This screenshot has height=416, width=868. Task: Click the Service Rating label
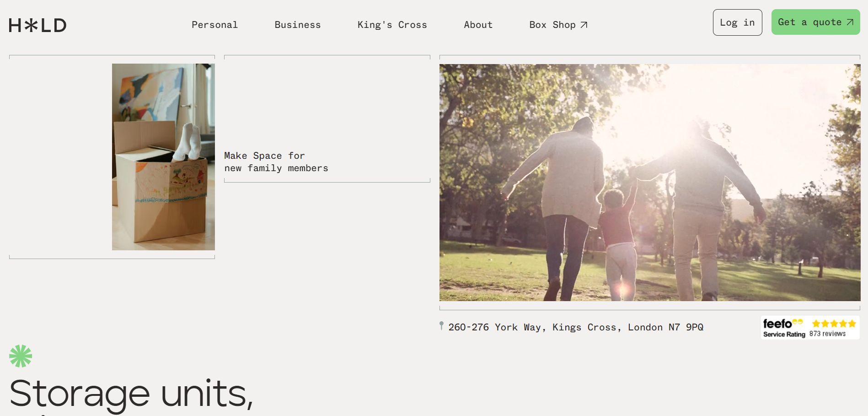pos(784,335)
